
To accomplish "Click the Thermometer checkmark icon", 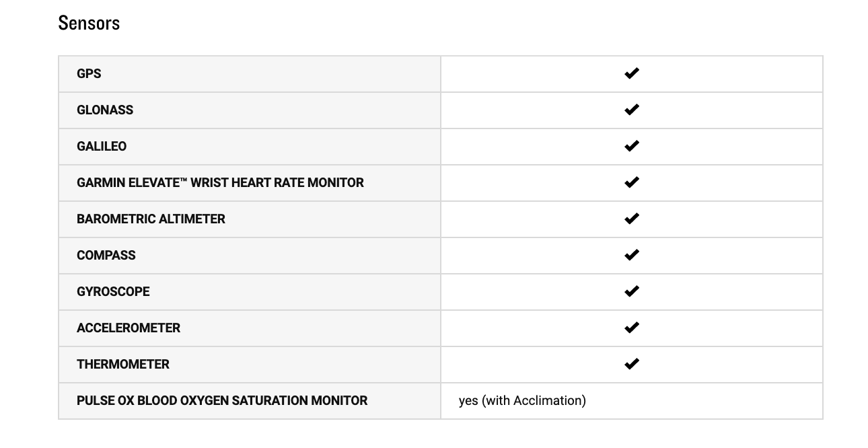I will (631, 364).
